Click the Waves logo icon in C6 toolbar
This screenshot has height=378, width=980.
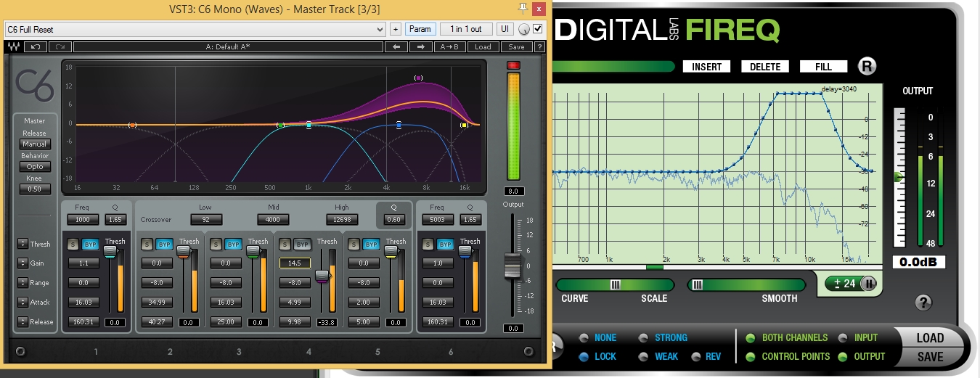(14, 46)
